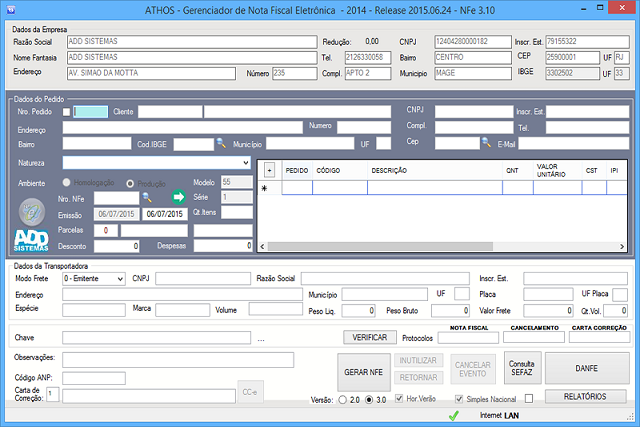
Task: Click the new row asterisk marker
Action: pos(264,188)
